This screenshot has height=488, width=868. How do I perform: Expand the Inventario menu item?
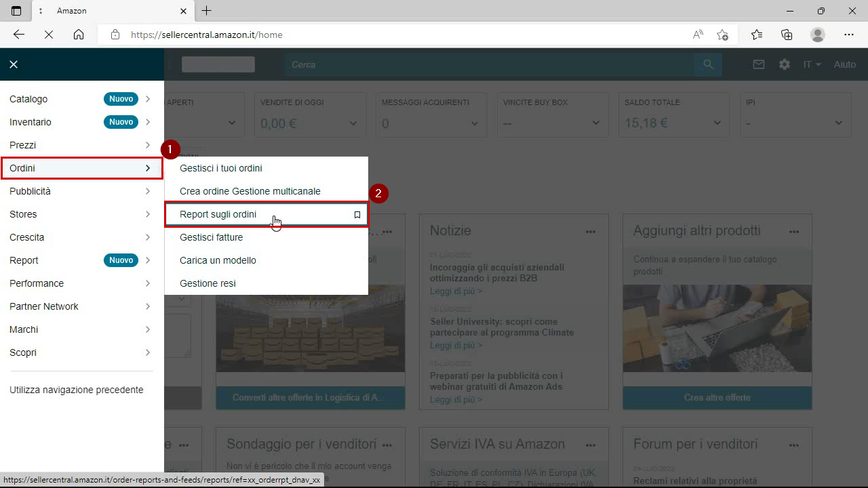click(x=82, y=122)
